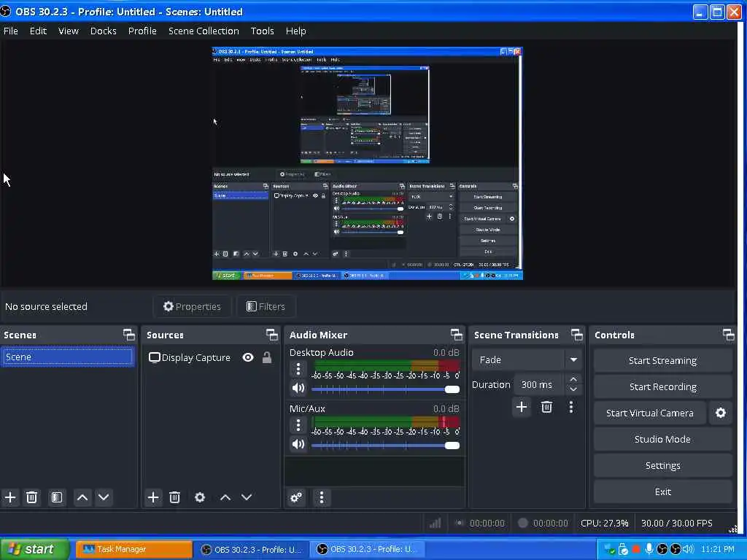Click the preview canvas image

pyautogui.click(x=368, y=163)
